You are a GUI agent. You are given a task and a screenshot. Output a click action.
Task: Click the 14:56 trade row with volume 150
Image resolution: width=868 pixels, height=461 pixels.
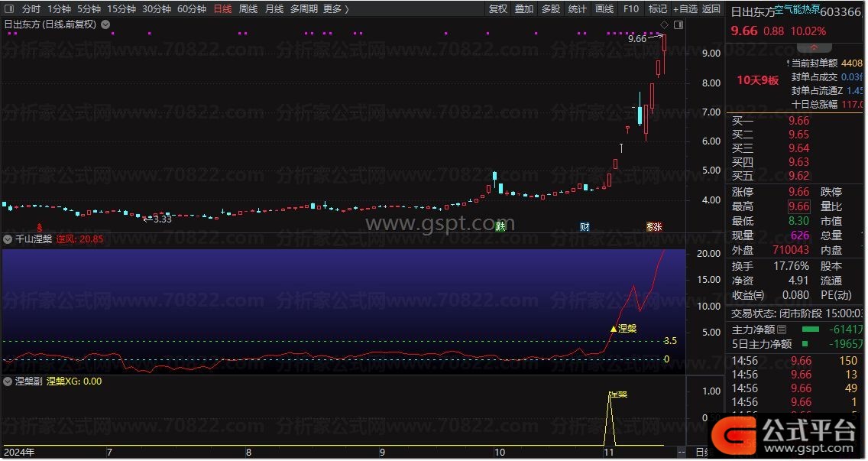[x=795, y=361]
